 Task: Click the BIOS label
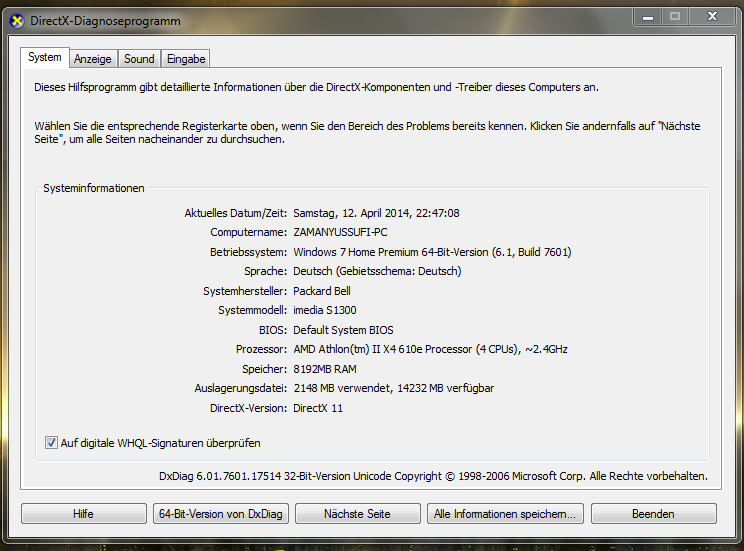[273, 330]
